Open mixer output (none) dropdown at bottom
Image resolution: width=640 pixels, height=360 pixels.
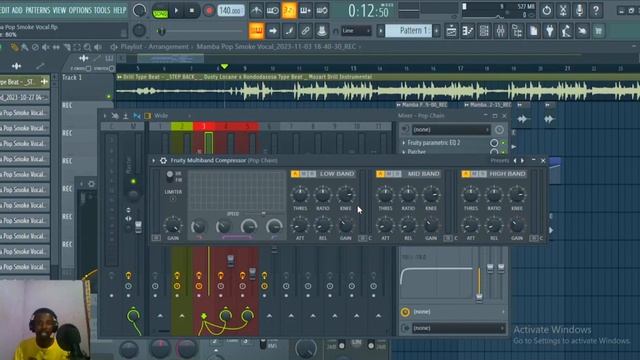click(x=458, y=328)
